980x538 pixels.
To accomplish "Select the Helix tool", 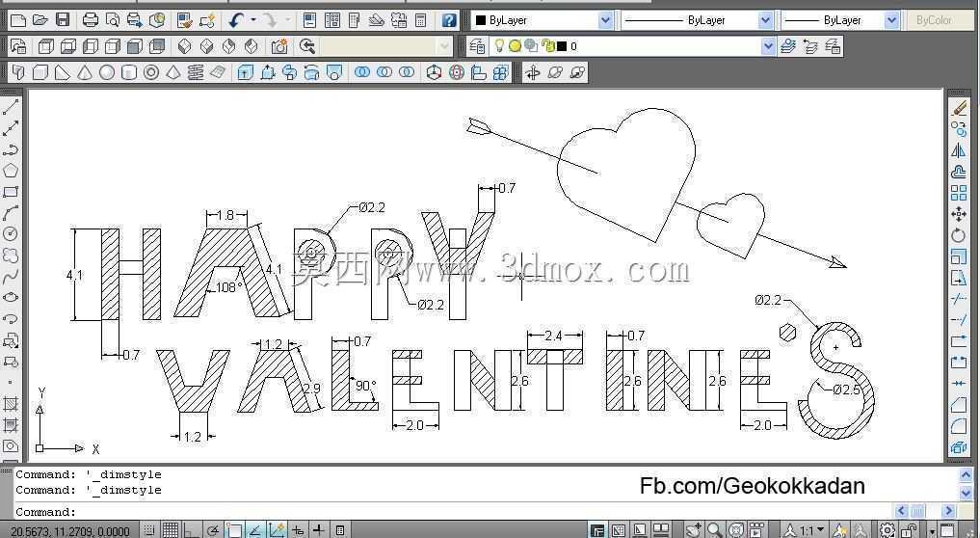I will click(x=195, y=72).
